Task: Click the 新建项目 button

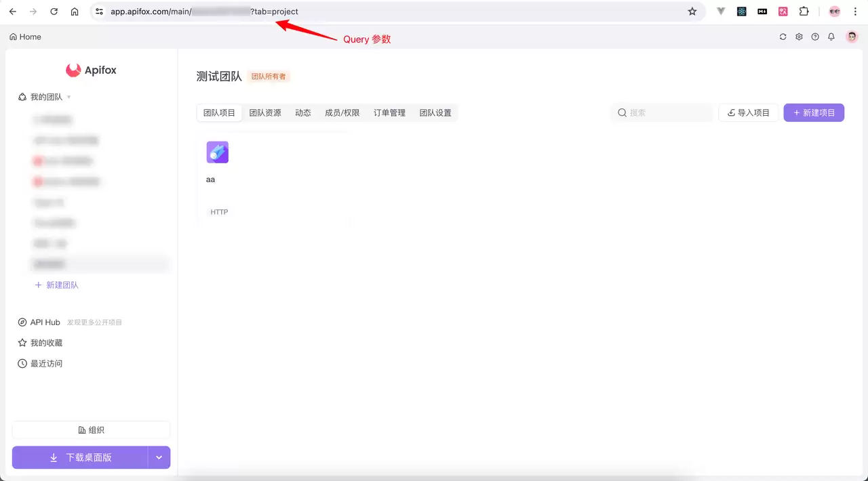Action: click(814, 112)
